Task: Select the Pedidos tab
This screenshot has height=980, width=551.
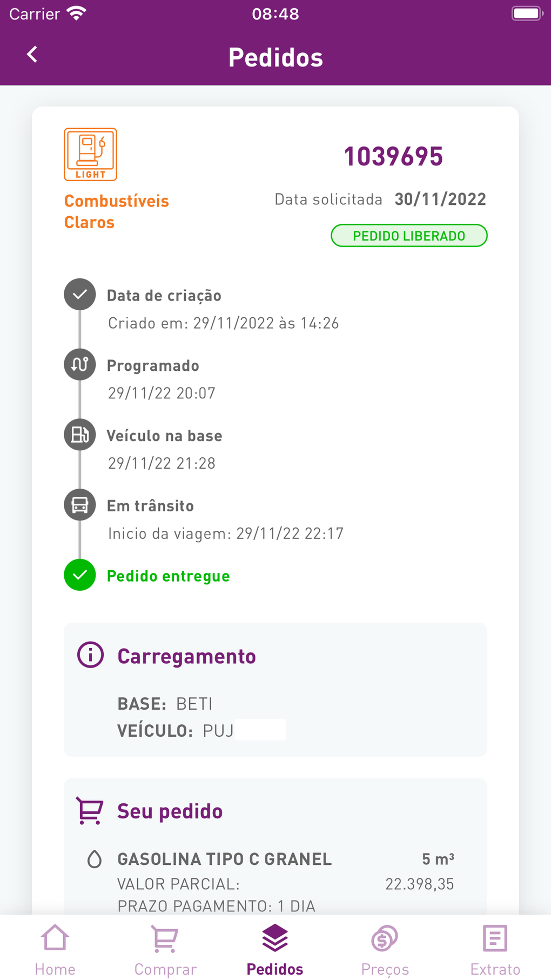Action: pos(275,949)
